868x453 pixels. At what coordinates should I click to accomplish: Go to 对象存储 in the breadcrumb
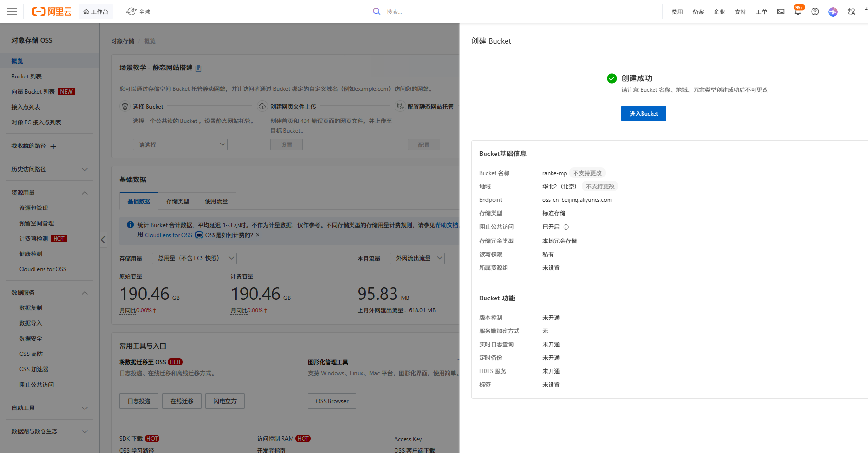coord(123,41)
